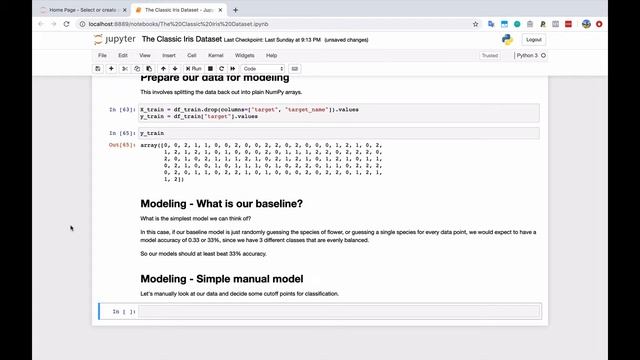This screenshot has height=360, width=640.
Task: Click text Let's manually look at our data
Action: 240,293
